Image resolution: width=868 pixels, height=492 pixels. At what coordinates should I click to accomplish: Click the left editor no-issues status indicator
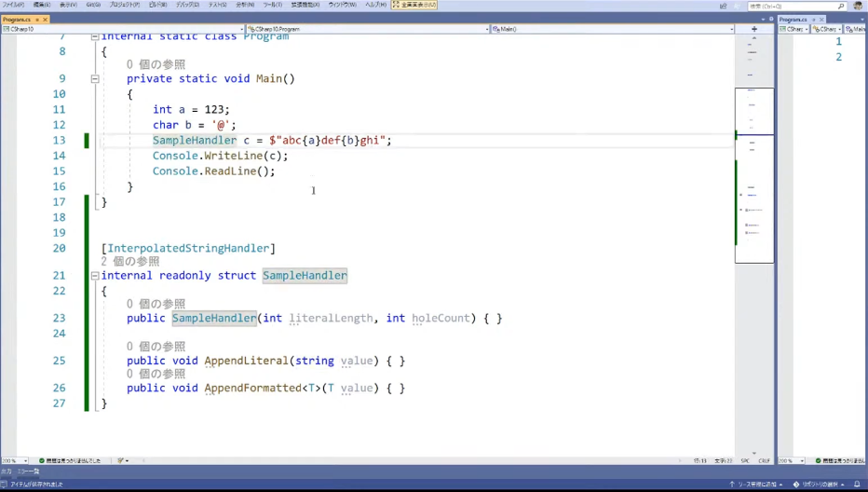[x=70, y=460]
